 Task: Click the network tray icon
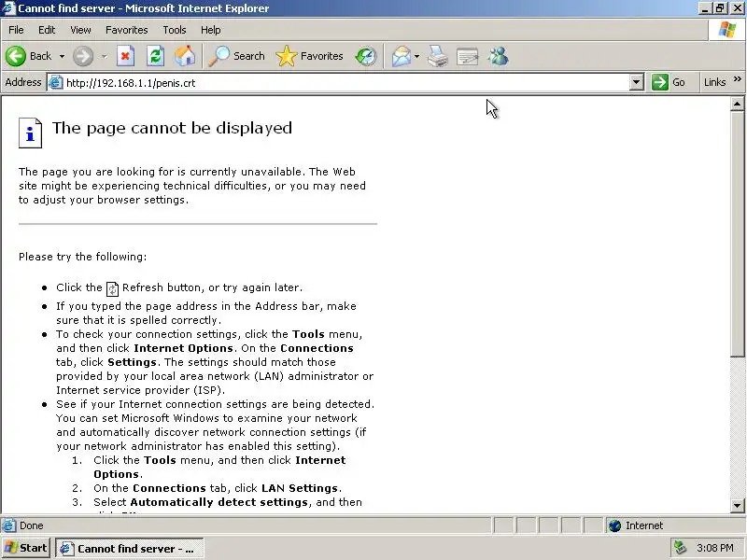click(681, 548)
